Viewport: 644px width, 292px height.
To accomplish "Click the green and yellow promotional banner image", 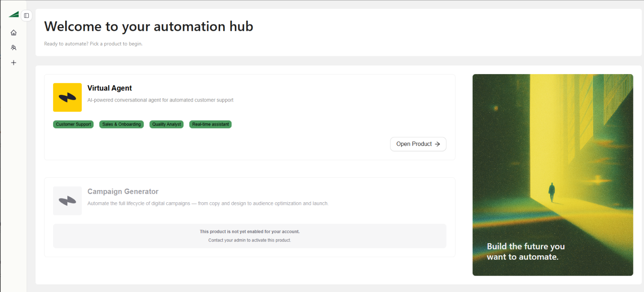I will tap(553, 175).
